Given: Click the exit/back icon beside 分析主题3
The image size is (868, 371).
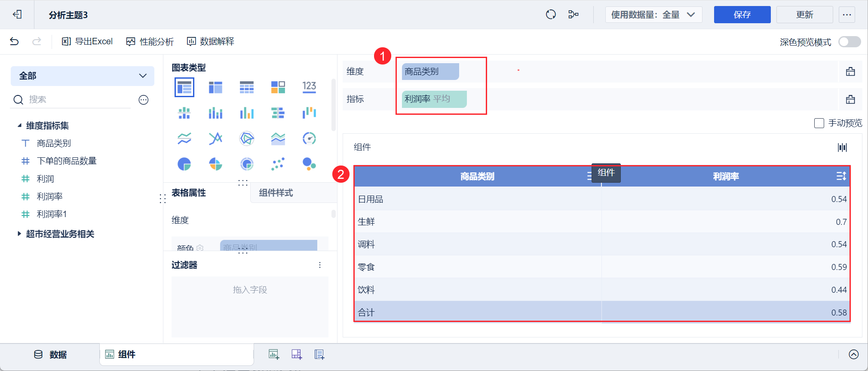Looking at the screenshot, I should (17, 15).
